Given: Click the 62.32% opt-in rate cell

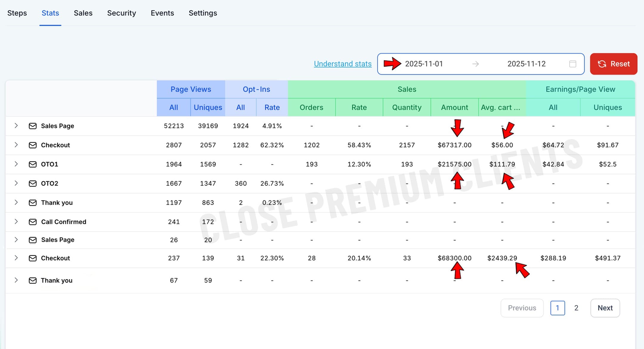Looking at the screenshot, I should [272, 145].
